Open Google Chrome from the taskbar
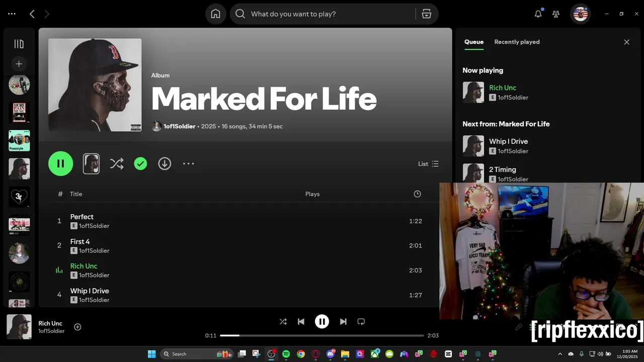Viewport: 644px width, 362px height. click(301, 354)
